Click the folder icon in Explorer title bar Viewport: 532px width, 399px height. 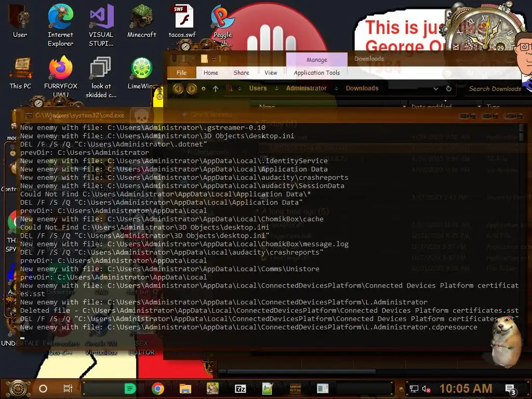(204, 59)
